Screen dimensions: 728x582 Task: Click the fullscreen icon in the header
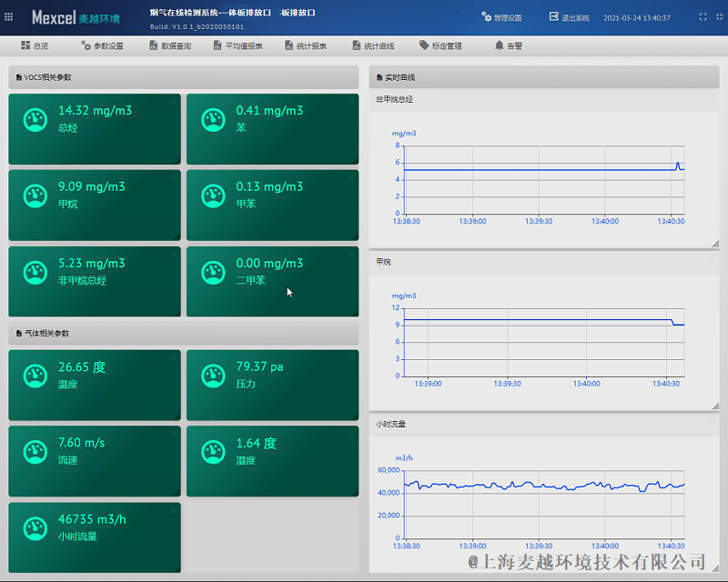pos(703,17)
